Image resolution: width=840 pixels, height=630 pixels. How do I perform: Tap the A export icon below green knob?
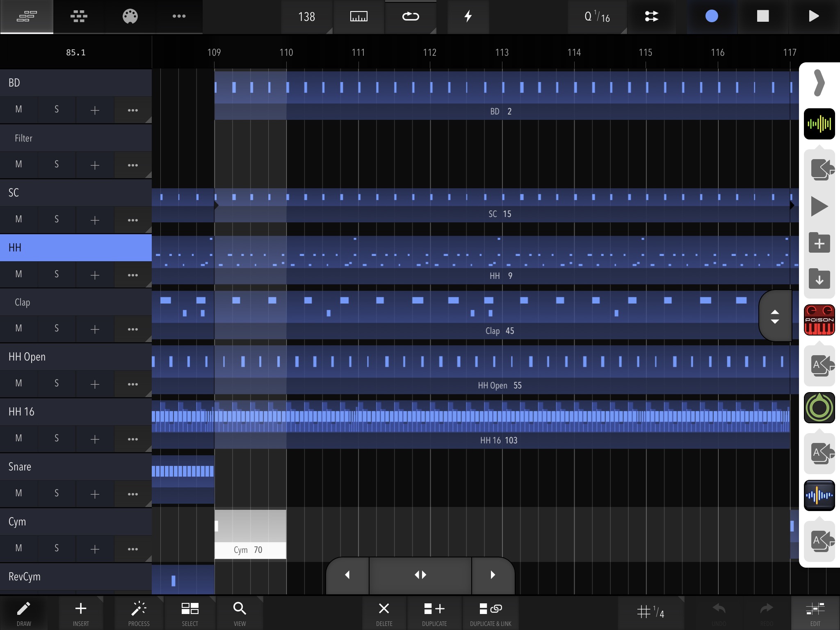(x=822, y=453)
